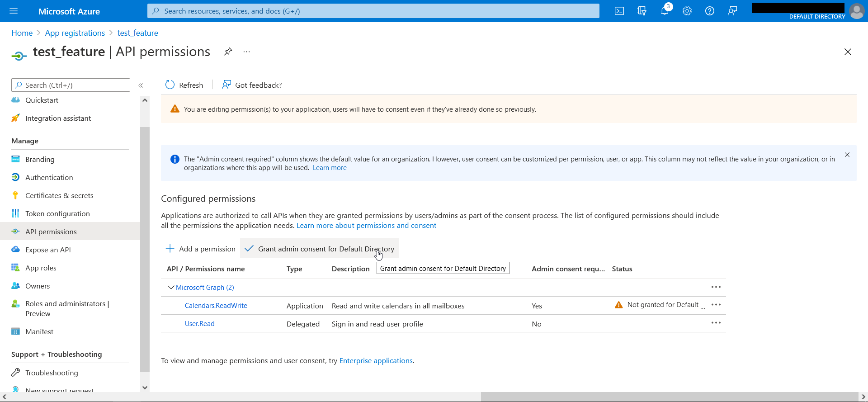
Task: Click the horizontal scrollbar left arrow
Action: point(4,397)
